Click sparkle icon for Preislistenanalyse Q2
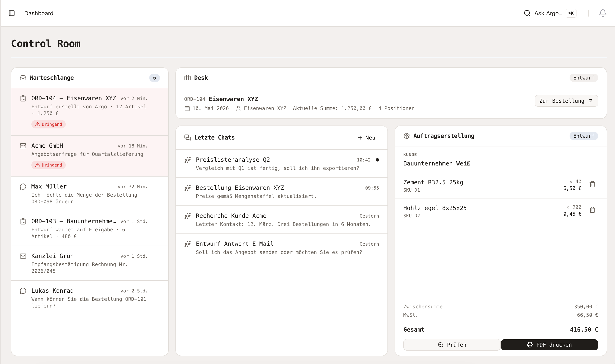The height and width of the screenshot is (364, 615). pos(188,160)
